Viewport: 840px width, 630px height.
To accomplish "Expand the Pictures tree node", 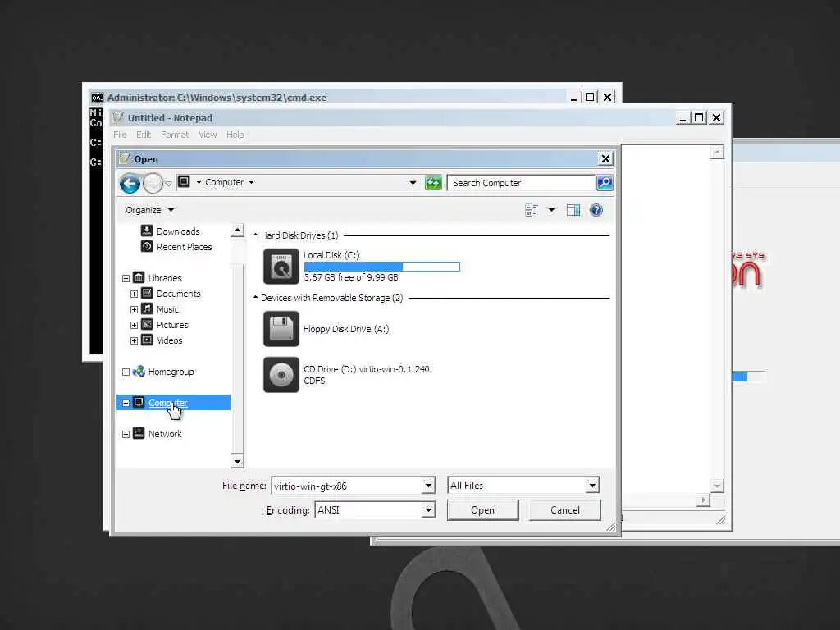I will pos(134,325).
